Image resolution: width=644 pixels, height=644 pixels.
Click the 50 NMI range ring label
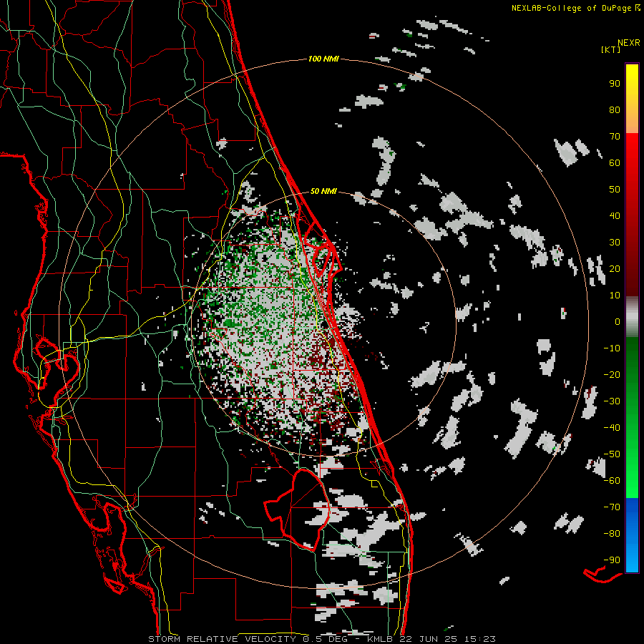tap(323, 191)
